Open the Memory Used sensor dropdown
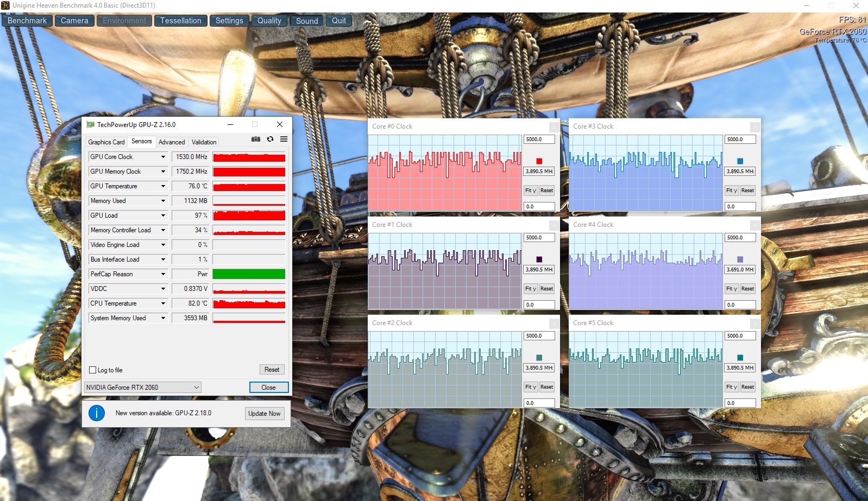Viewport: 868px width, 501px height. [163, 201]
